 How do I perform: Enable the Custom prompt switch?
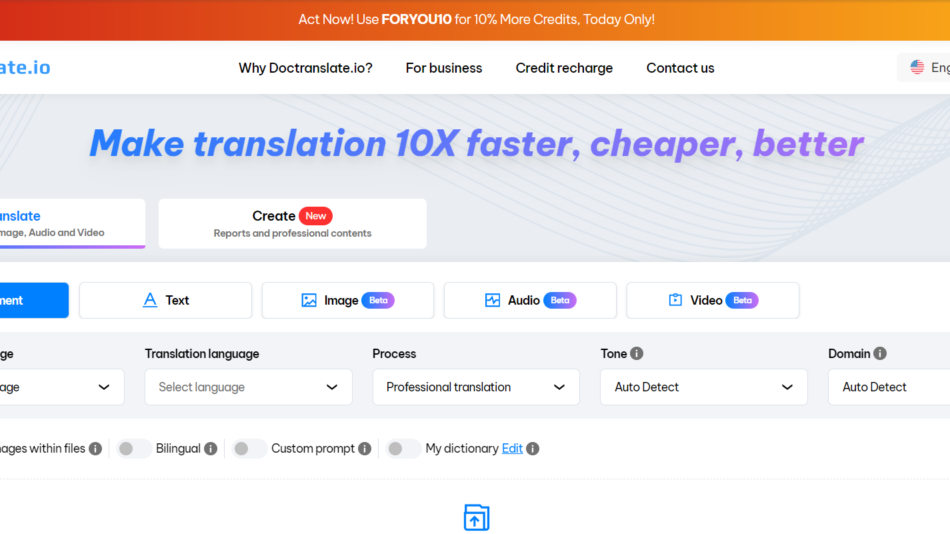pyautogui.click(x=249, y=449)
